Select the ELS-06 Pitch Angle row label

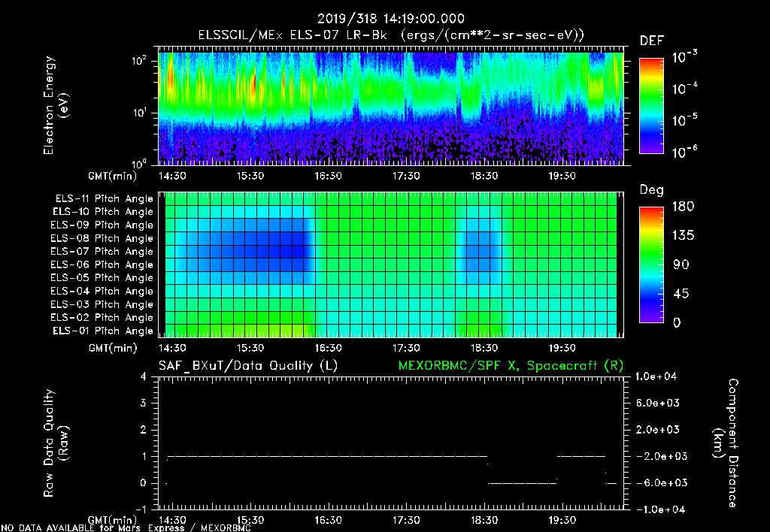pos(102,264)
